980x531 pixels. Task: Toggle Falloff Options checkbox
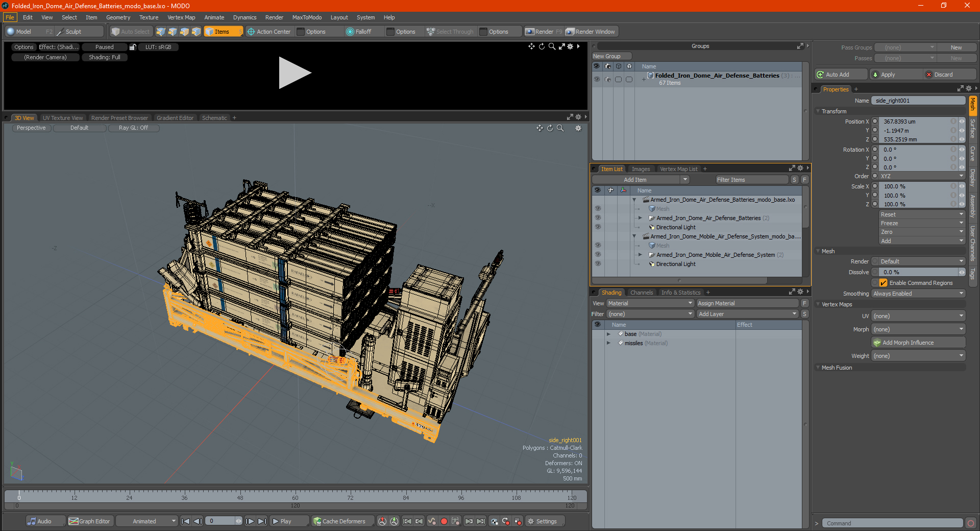pyautogui.click(x=390, y=32)
